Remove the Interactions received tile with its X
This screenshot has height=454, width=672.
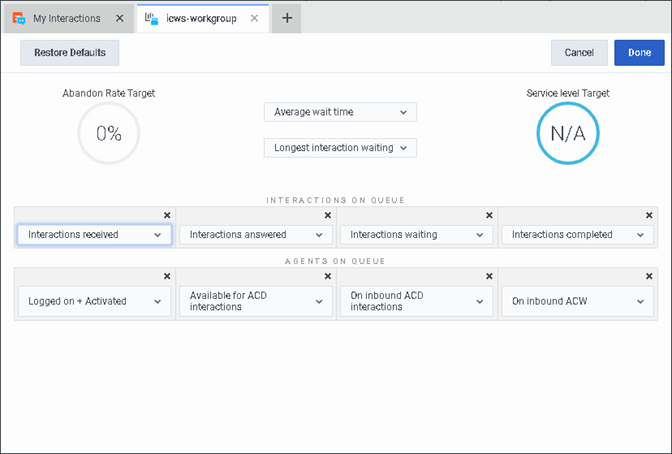pos(167,215)
